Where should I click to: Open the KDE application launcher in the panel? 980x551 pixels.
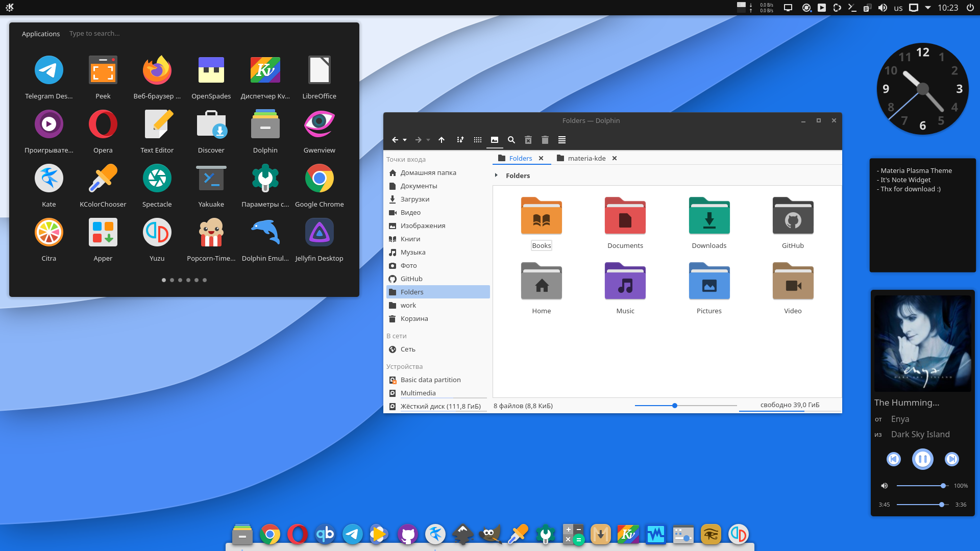(10, 7)
